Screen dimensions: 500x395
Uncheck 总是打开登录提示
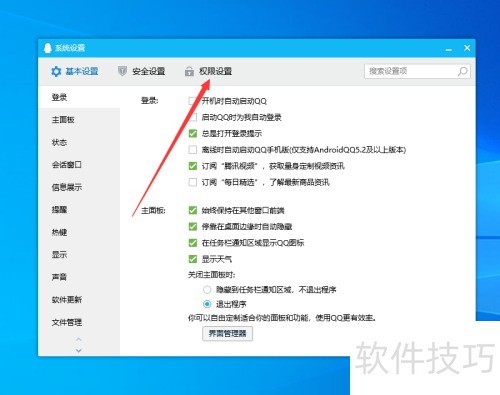(x=193, y=134)
